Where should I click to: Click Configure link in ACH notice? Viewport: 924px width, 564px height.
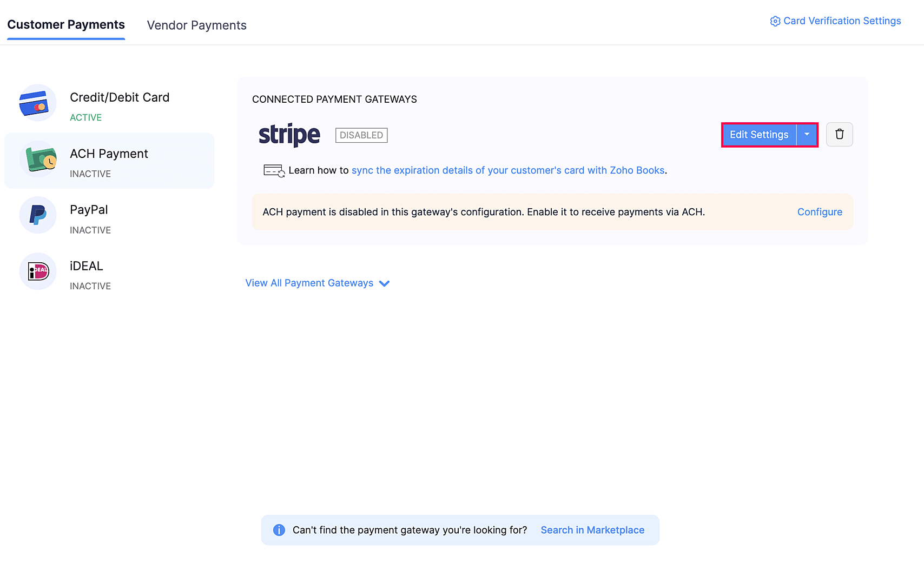(x=820, y=212)
